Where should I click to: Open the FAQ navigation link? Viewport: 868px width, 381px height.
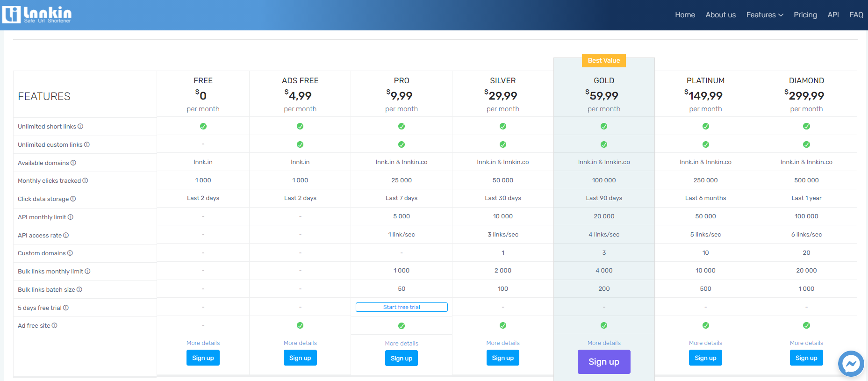pos(856,15)
